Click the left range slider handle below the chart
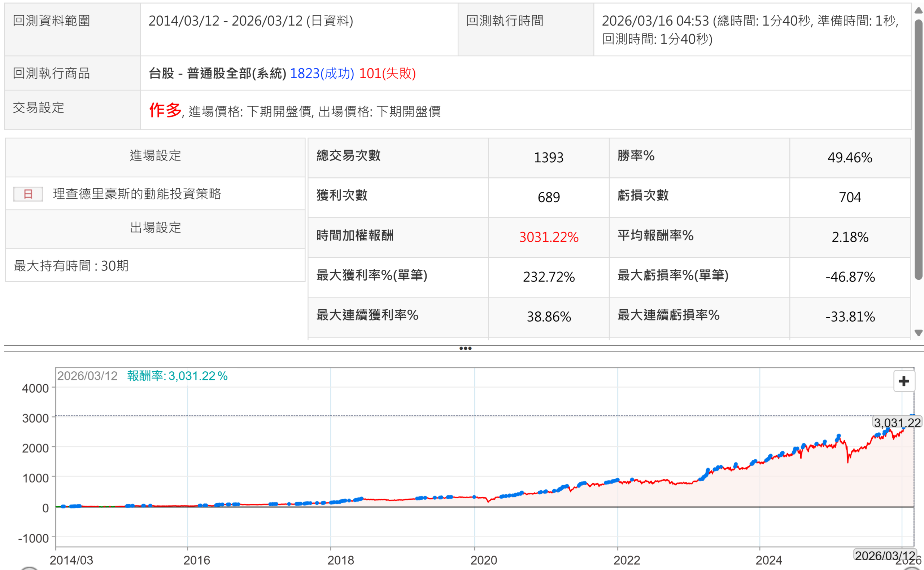Image resolution: width=924 pixels, height=570 pixels. pos(30,568)
